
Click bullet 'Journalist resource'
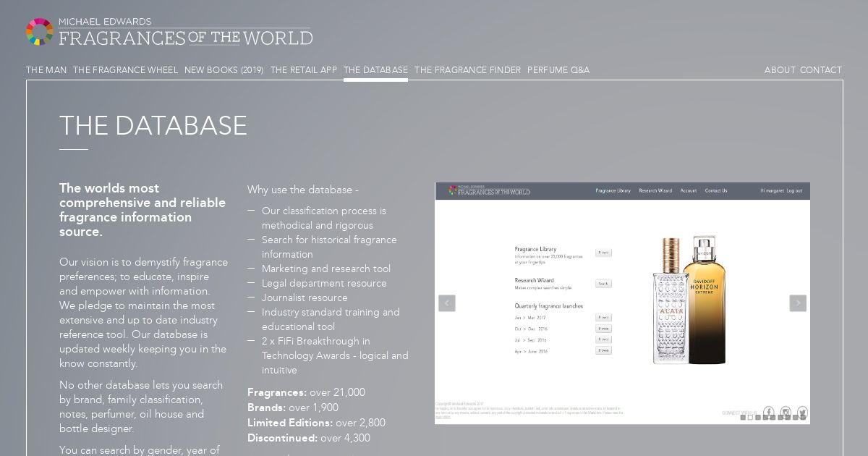305,297
